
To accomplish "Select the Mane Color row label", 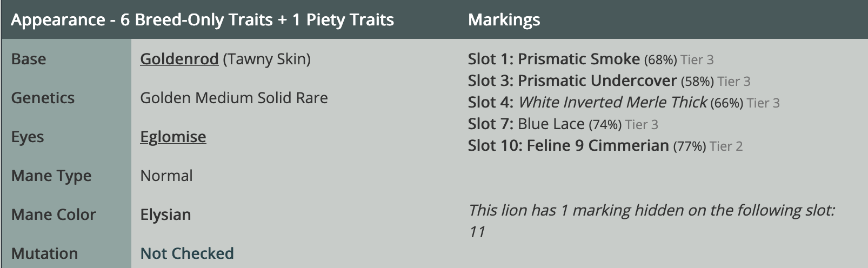I will [x=54, y=215].
